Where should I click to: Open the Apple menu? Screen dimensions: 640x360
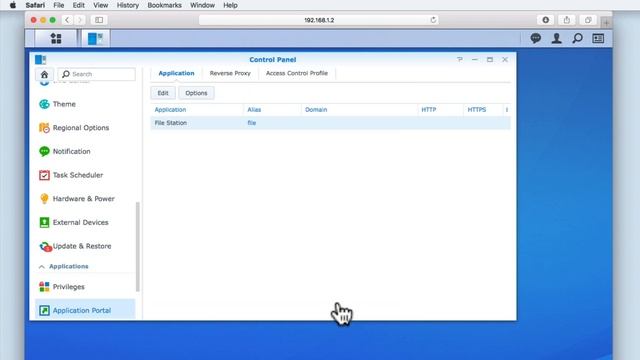[13, 5]
